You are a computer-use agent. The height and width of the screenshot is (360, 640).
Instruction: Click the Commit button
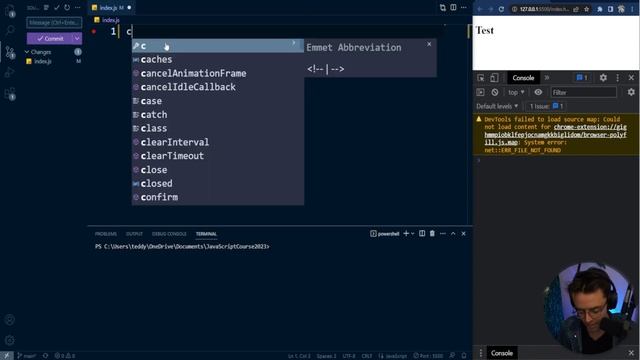pos(49,38)
